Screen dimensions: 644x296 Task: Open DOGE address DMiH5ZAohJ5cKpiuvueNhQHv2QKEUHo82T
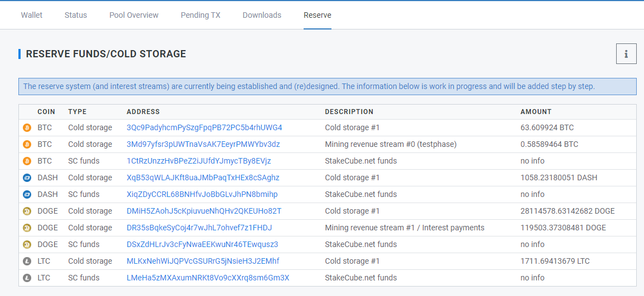click(204, 211)
